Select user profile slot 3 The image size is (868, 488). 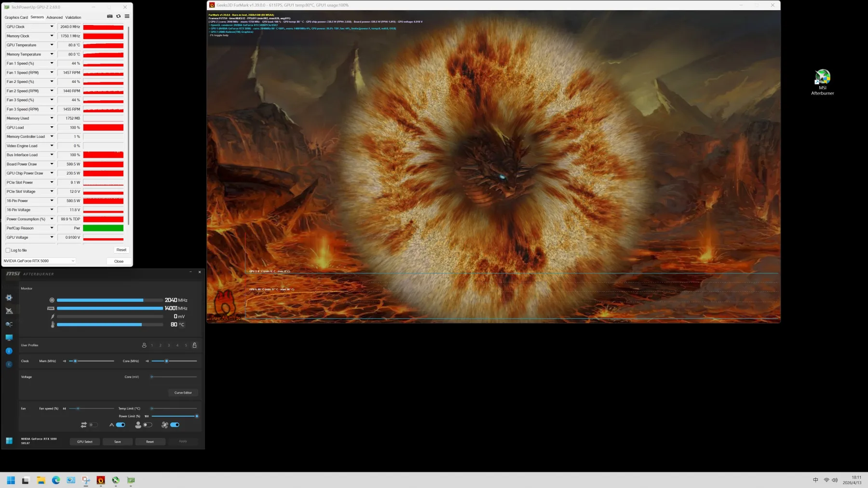pos(169,345)
